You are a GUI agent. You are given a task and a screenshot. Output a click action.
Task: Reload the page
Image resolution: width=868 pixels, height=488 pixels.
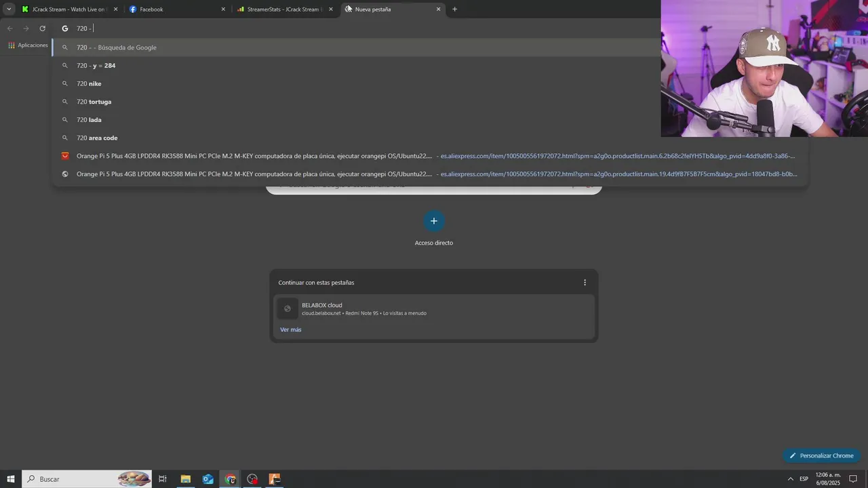point(42,28)
